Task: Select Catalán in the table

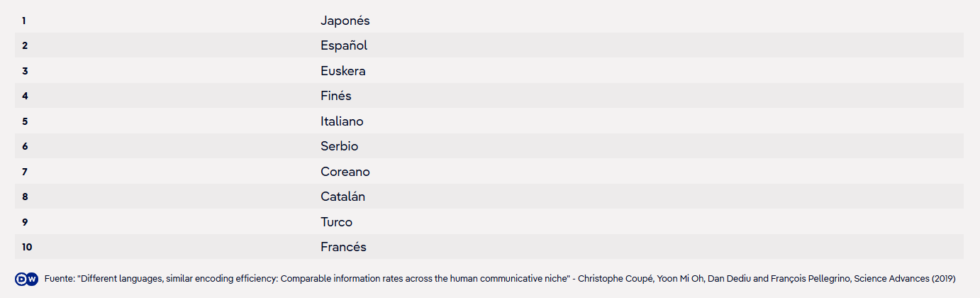Action: 343,197
